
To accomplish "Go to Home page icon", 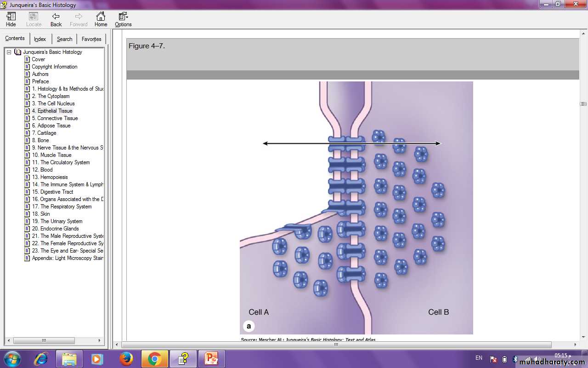I will pos(101,19).
